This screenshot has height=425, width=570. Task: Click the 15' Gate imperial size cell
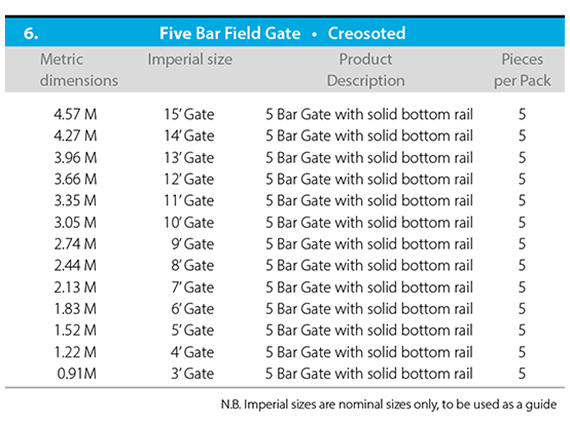click(189, 114)
